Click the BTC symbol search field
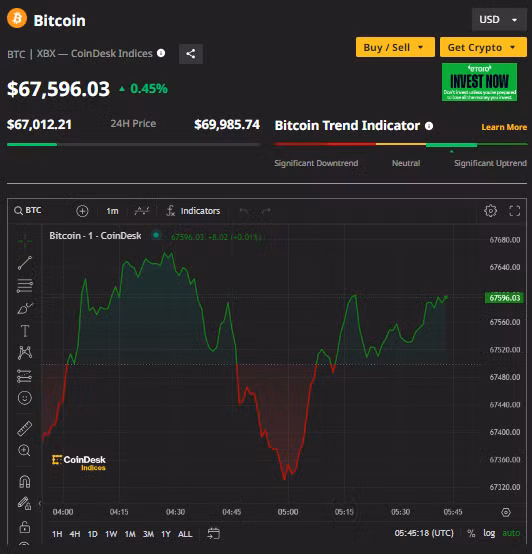This screenshot has width=532, height=554. click(28, 211)
